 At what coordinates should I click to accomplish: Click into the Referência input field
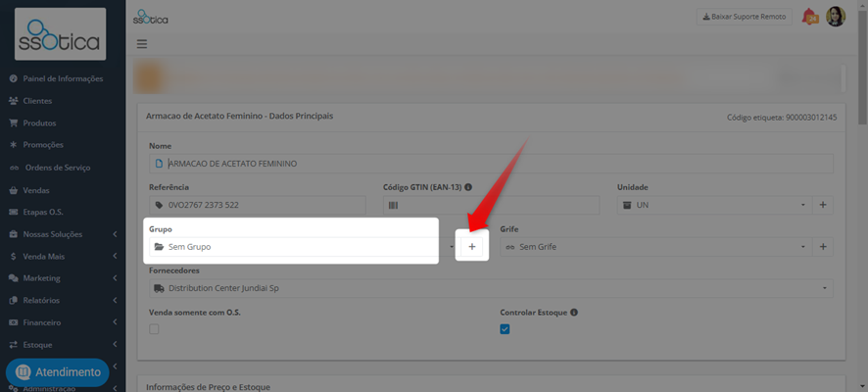click(258, 205)
